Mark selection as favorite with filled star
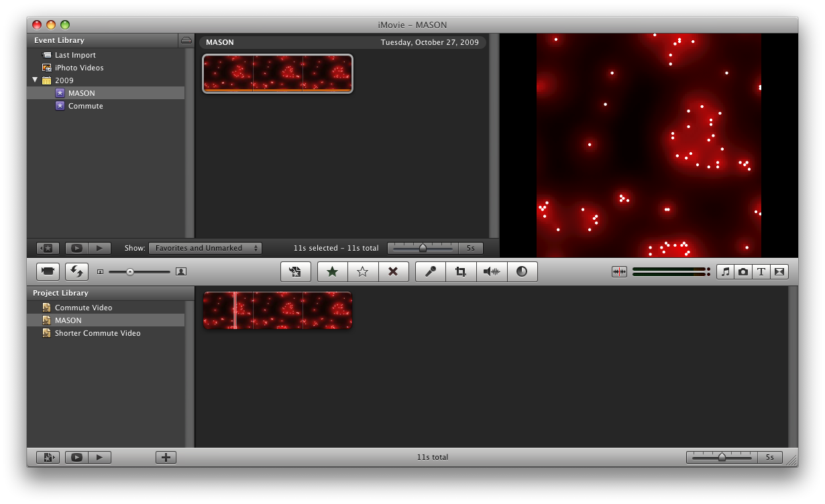This screenshot has height=504, width=825. [x=332, y=271]
